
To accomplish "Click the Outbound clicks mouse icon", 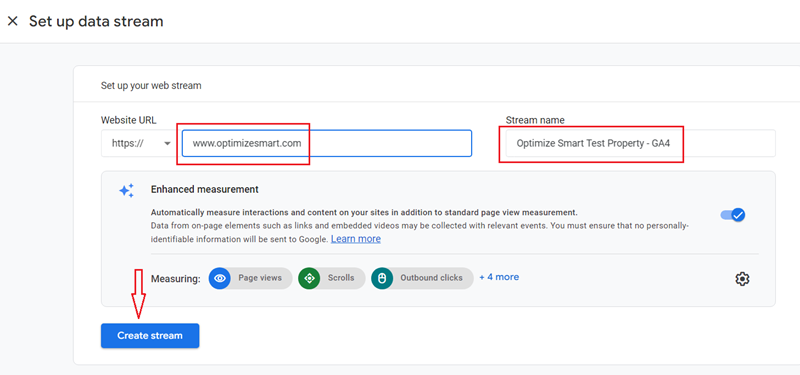I will click(x=382, y=278).
